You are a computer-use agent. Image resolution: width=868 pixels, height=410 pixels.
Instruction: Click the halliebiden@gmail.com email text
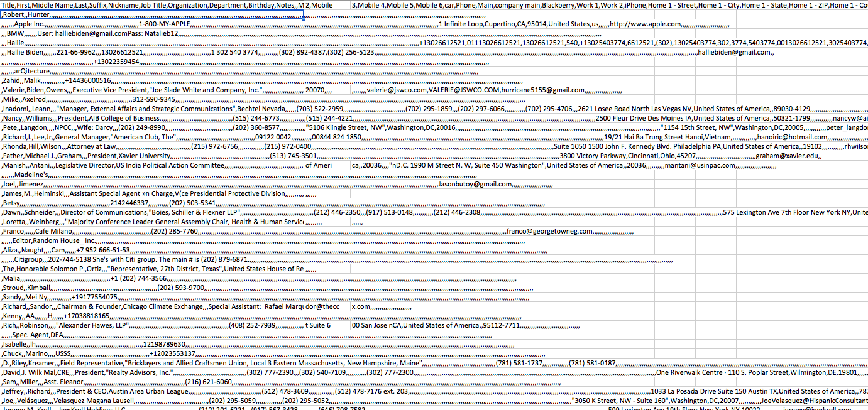pyautogui.click(x=734, y=52)
